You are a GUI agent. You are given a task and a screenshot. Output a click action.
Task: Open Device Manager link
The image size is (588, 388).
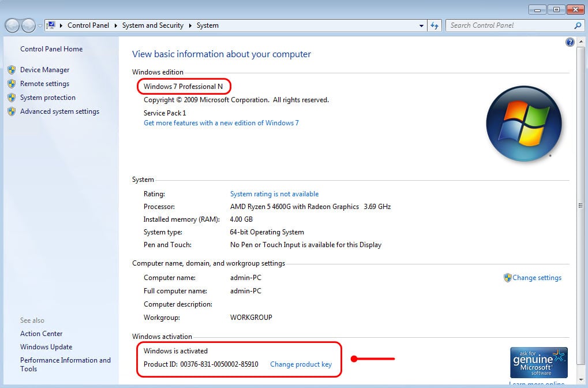[x=44, y=70]
